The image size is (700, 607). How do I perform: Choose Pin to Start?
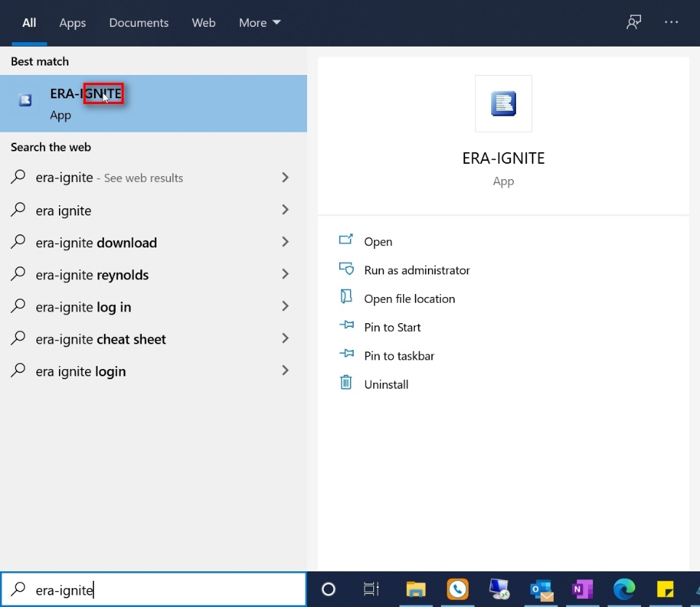pos(392,328)
